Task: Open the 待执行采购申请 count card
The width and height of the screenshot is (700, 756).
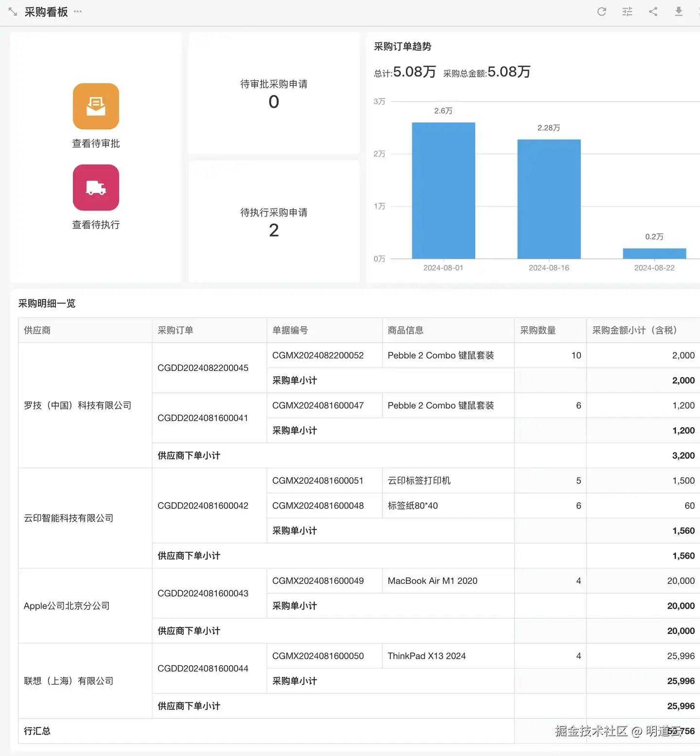Action: click(274, 221)
